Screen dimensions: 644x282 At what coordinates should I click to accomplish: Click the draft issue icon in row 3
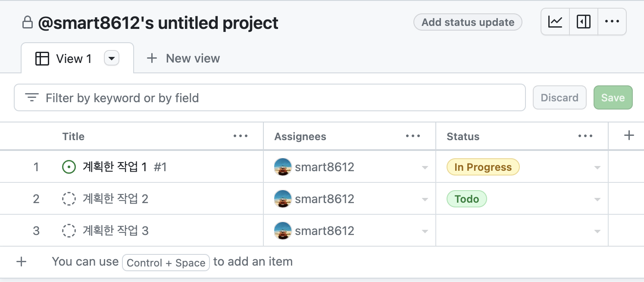(x=69, y=231)
